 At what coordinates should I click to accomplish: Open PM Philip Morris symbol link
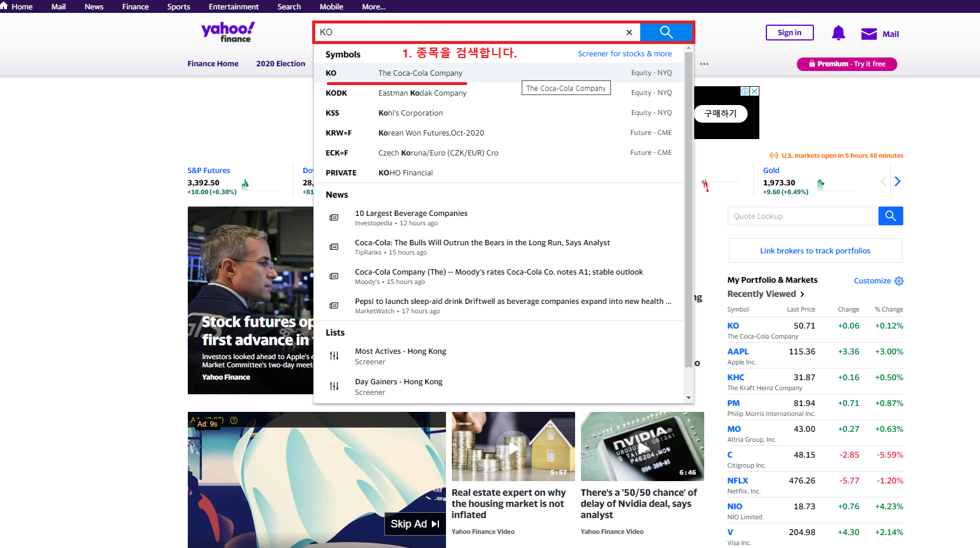click(734, 403)
